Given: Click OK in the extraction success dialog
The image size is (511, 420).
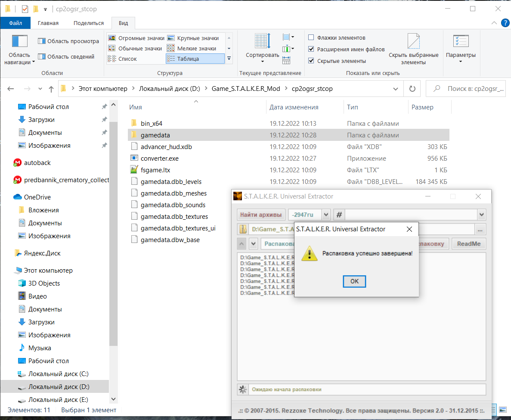Looking at the screenshot, I should click(x=354, y=281).
